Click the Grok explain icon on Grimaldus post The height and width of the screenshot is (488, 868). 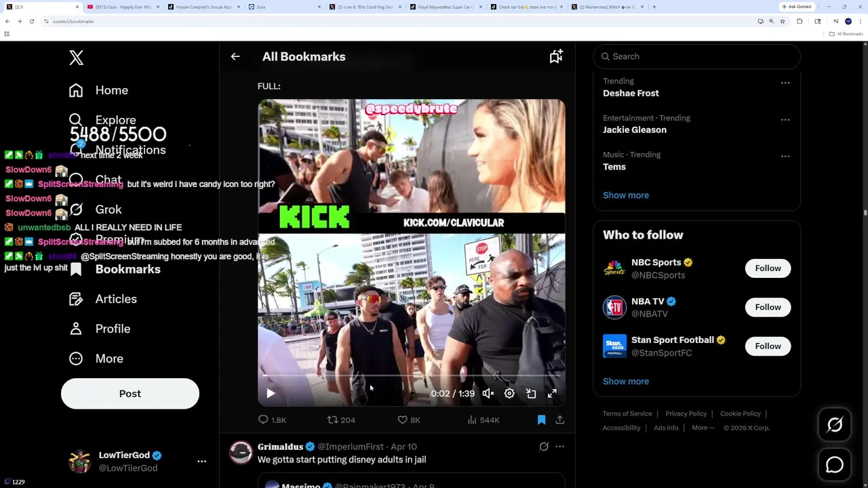pos(543,447)
